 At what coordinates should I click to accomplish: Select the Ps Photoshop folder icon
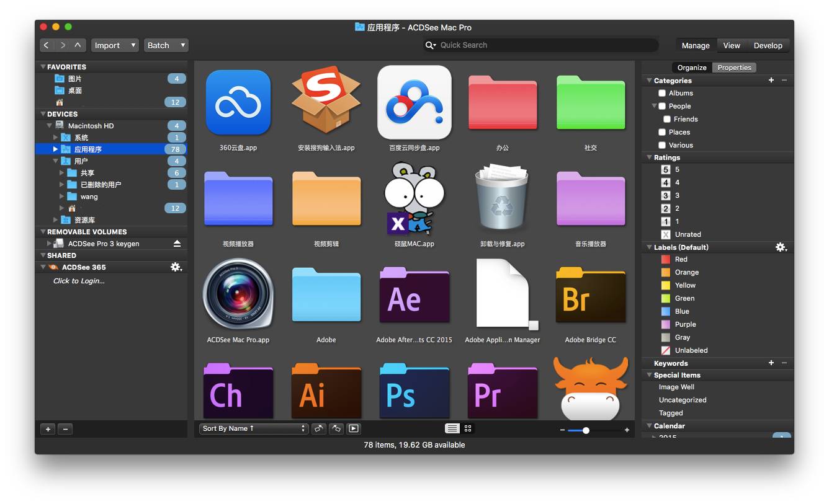(415, 391)
